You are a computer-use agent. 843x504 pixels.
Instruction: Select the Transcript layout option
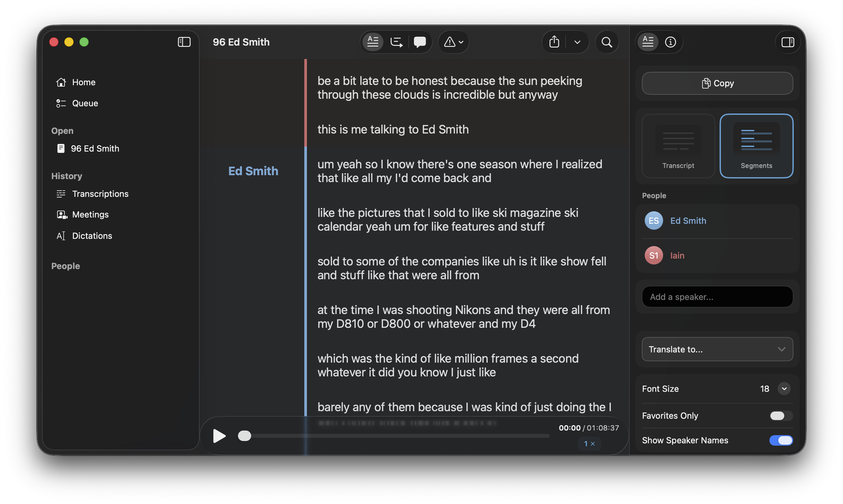click(x=678, y=146)
